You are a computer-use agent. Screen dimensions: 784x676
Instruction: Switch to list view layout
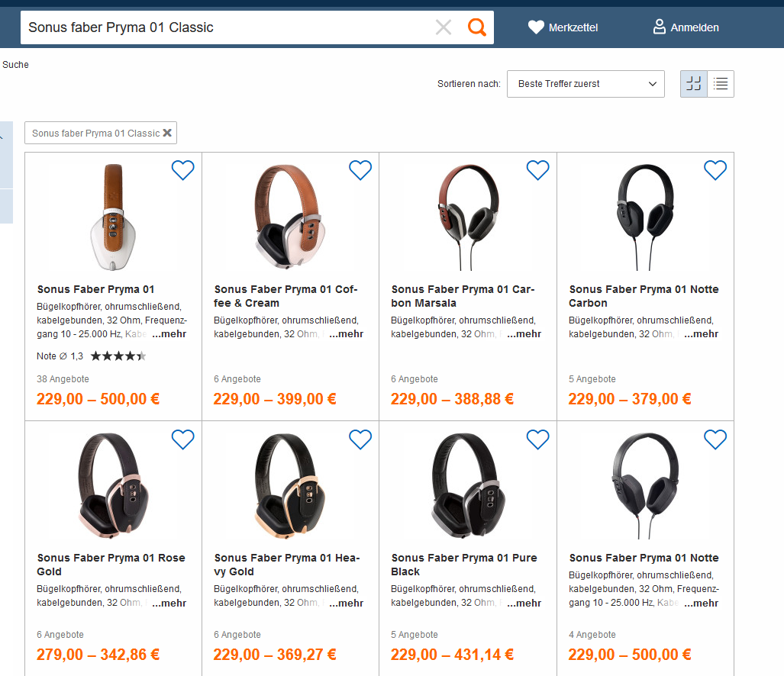click(721, 84)
